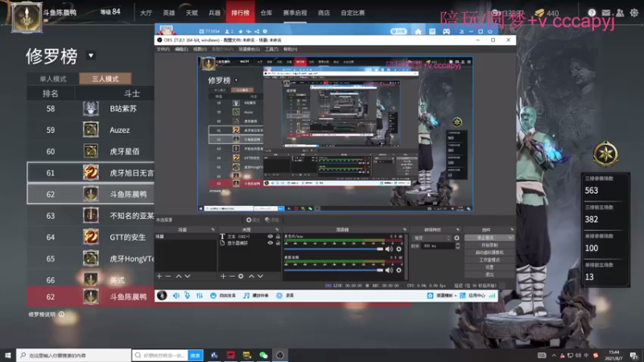
Task: Pop out the 混音器 dock panel
Action: pos(405,229)
